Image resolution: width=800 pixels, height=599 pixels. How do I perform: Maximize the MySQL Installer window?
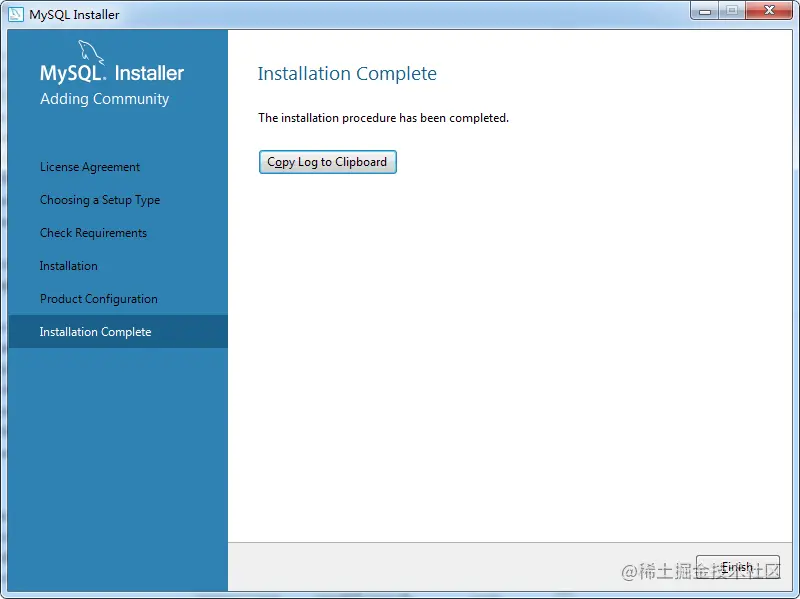coord(732,11)
